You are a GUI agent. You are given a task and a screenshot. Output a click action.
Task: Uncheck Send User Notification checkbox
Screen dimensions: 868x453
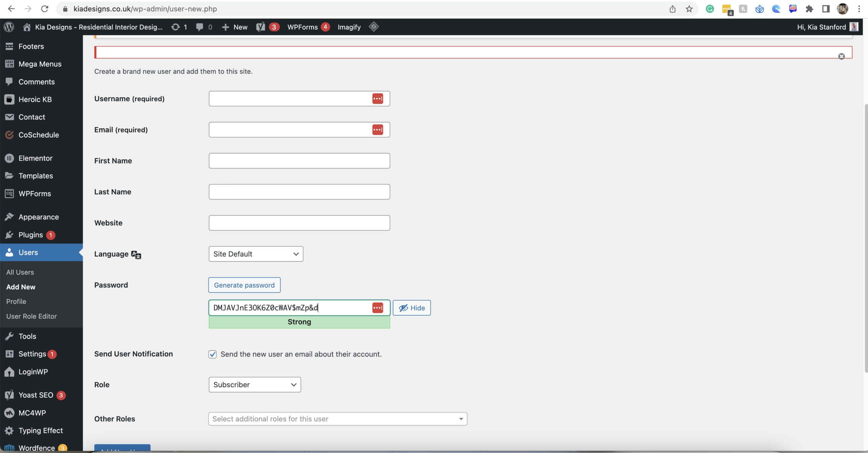coord(213,354)
